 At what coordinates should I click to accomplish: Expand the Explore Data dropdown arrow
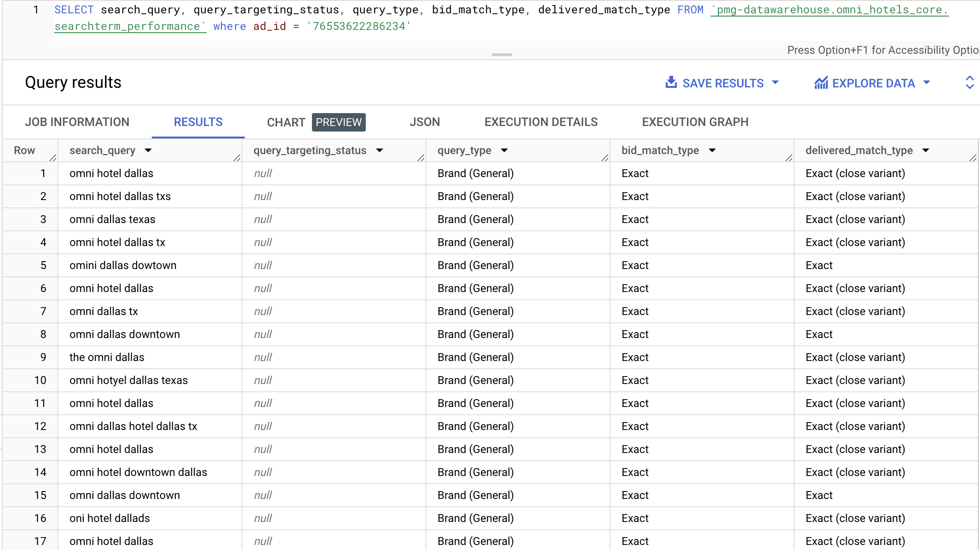tap(927, 83)
